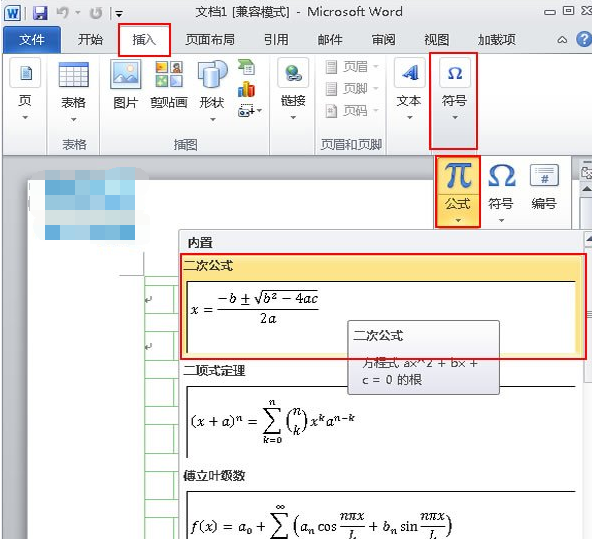Switch to the 页面布局 Page Layout tab

(210, 40)
